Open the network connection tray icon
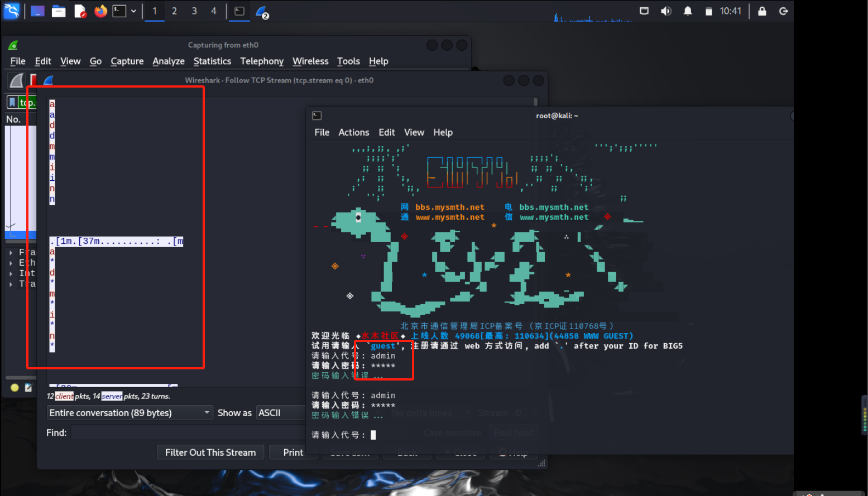The width and height of the screenshot is (868, 496). [x=644, y=11]
